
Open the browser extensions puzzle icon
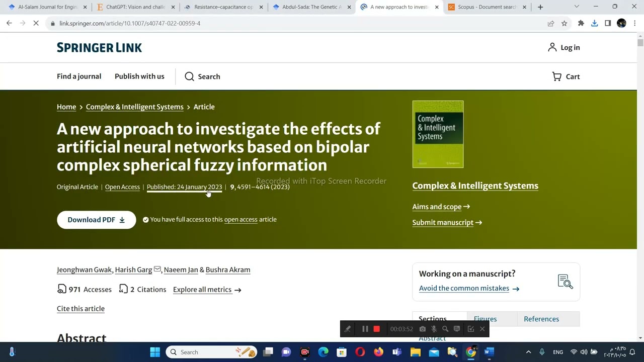click(581, 23)
